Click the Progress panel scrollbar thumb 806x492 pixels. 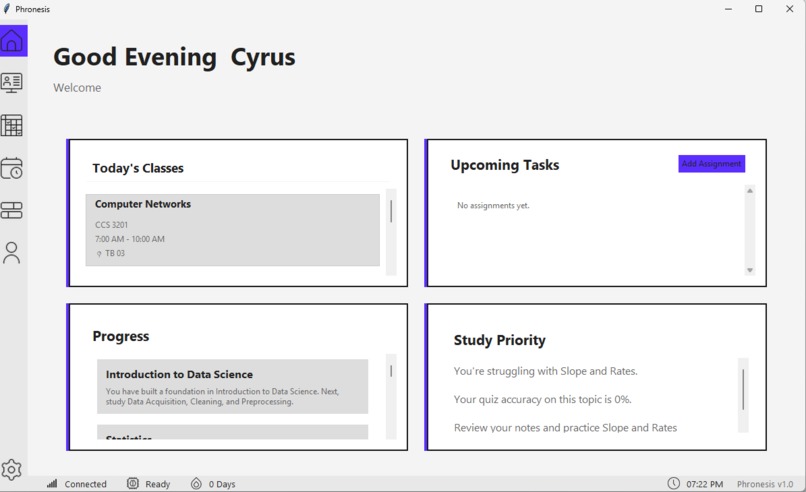391,371
